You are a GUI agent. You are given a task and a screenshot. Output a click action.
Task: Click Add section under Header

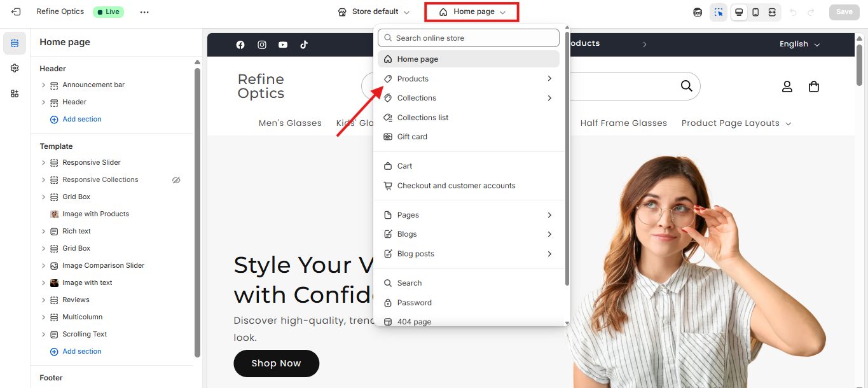[81, 120]
